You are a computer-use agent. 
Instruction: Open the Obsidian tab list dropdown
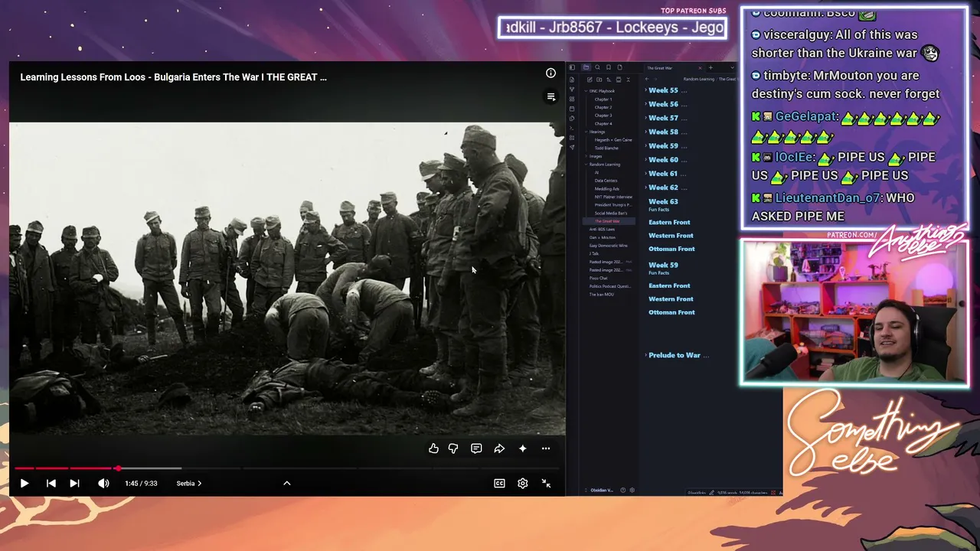(732, 68)
